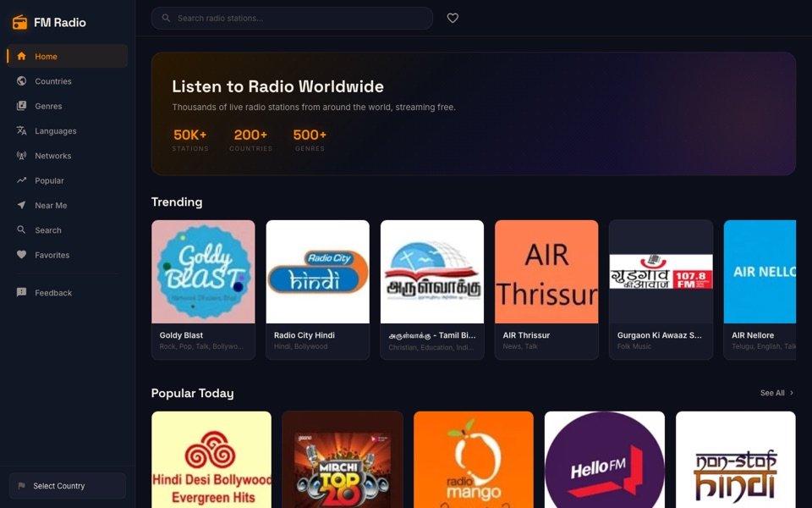Open the Popular menu item
The image size is (812, 508).
point(68,180)
